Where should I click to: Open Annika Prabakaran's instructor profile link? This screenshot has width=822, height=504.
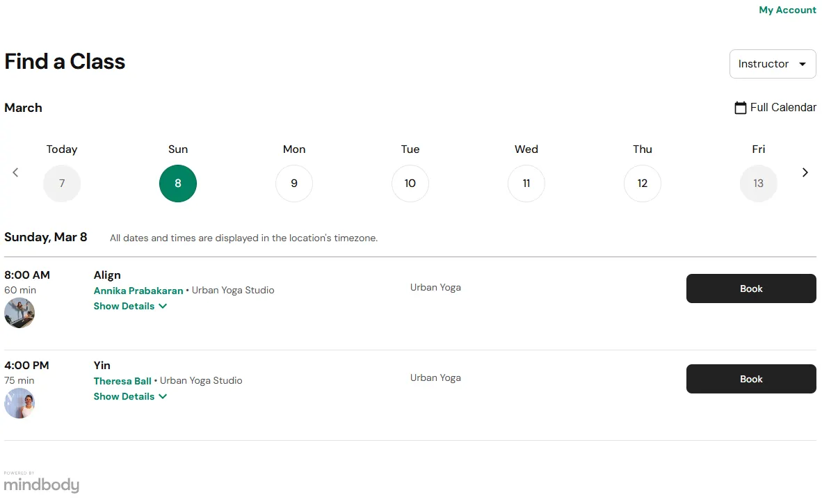pyautogui.click(x=138, y=291)
